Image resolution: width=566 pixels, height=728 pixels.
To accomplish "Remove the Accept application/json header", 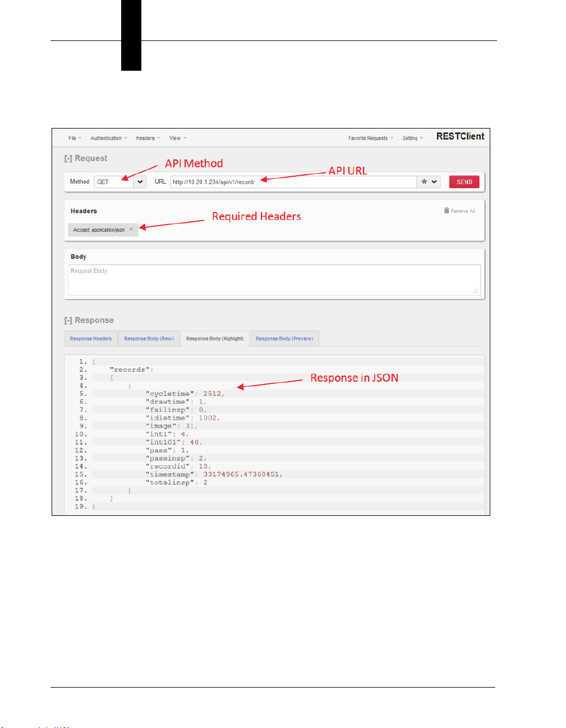I will [131, 229].
